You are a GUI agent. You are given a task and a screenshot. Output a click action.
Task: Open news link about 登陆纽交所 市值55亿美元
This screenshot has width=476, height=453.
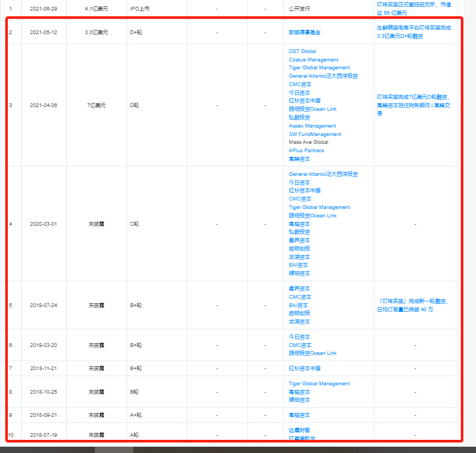point(414,9)
